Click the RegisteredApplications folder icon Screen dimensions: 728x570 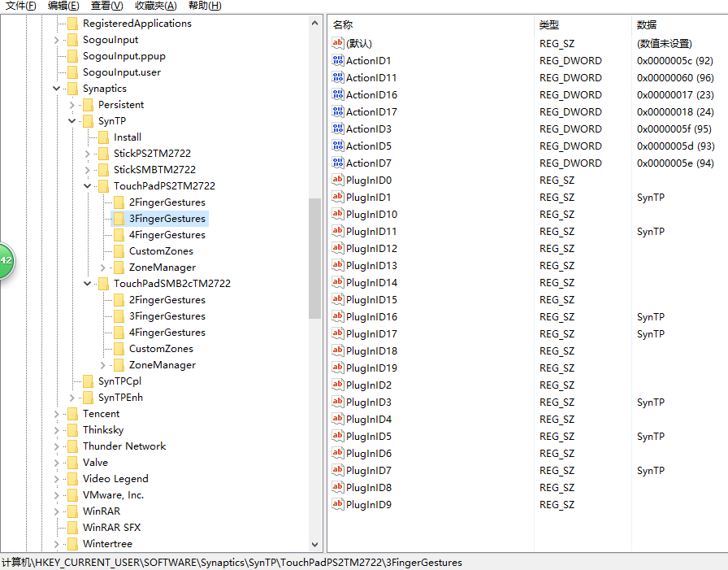(72, 24)
